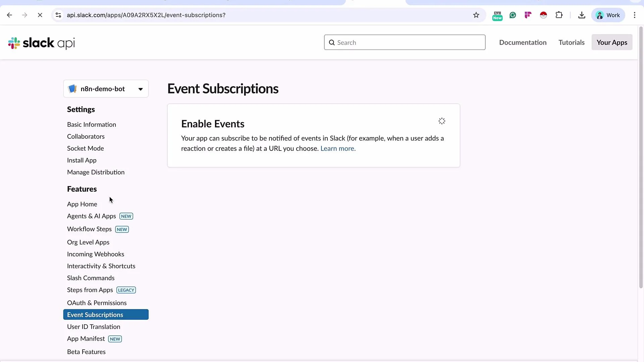644x362 pixels.
Task: Click the search magnifier icon
Action: tap(332, 43)
